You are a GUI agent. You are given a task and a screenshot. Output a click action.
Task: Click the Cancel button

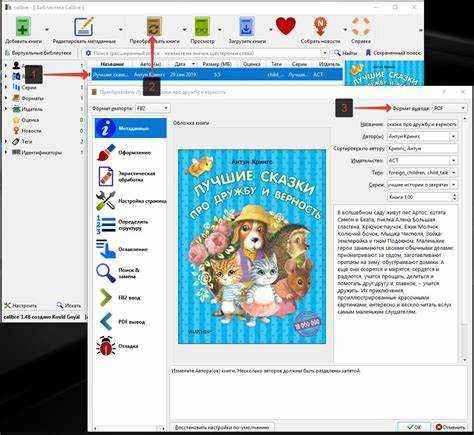[x=450, y=427]
